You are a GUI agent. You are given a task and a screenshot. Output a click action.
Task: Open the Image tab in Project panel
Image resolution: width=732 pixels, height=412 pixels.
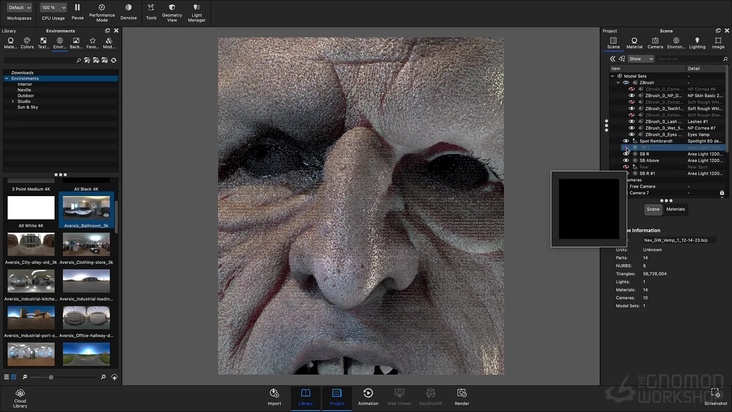point(718,43)
